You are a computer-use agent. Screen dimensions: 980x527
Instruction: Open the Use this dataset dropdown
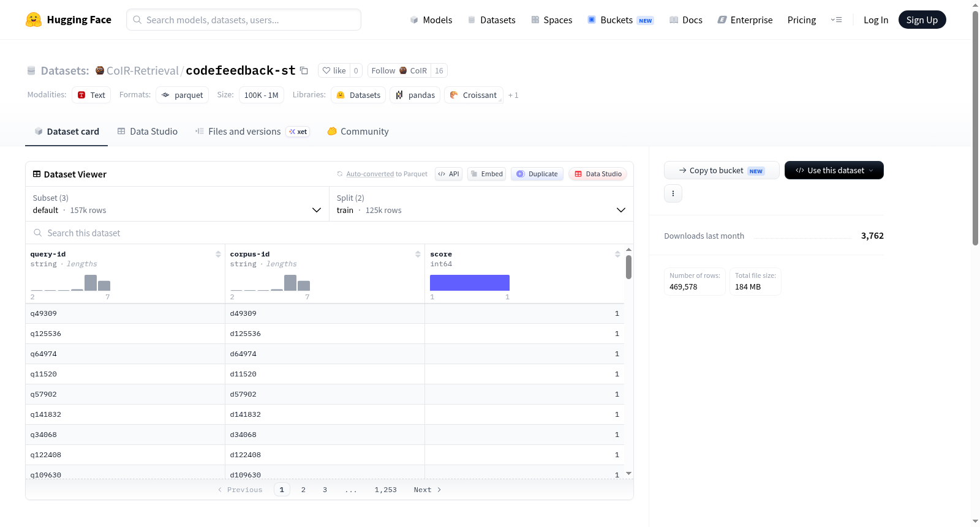click(834, 170)
